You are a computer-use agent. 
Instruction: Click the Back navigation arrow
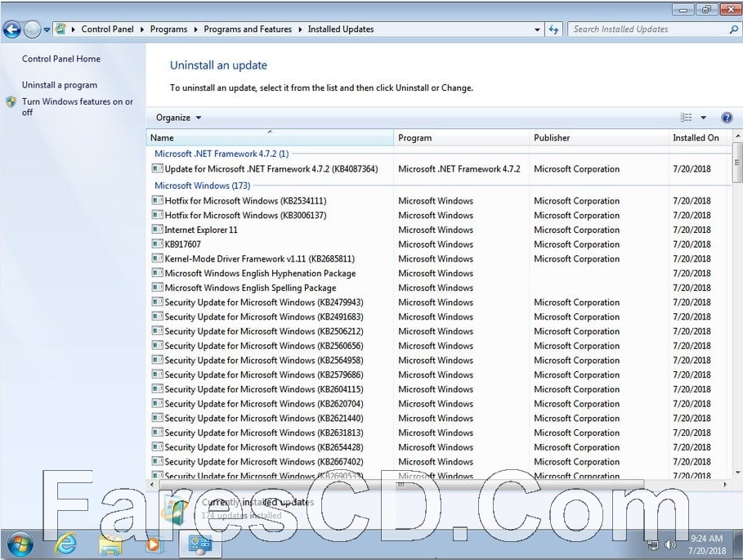(11, 30)
